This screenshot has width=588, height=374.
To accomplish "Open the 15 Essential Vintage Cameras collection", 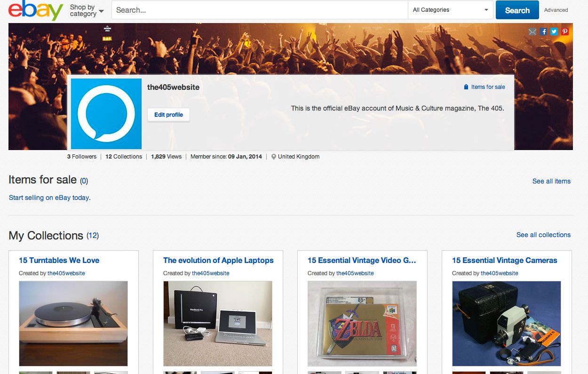I will (x=504, y=260).
